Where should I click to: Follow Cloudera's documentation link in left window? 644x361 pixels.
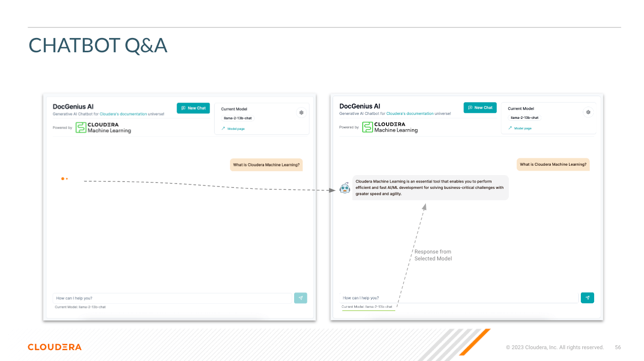(123, 114)
